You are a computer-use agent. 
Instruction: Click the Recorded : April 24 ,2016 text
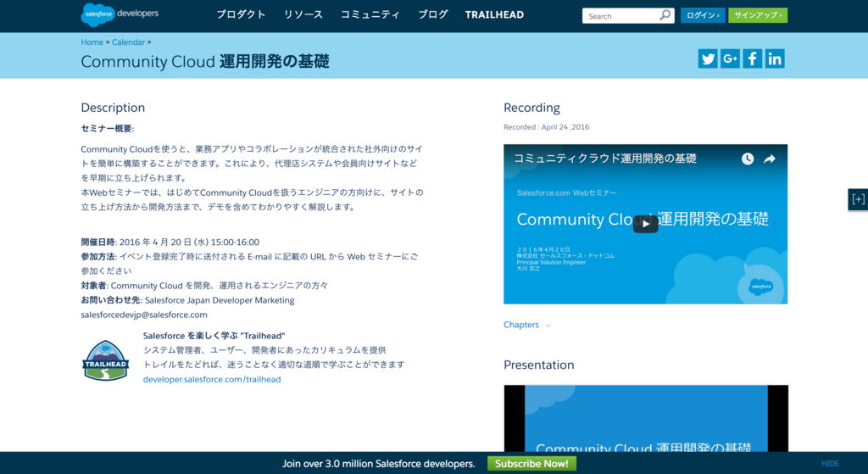pyautogui.click(x=547, y=127)
